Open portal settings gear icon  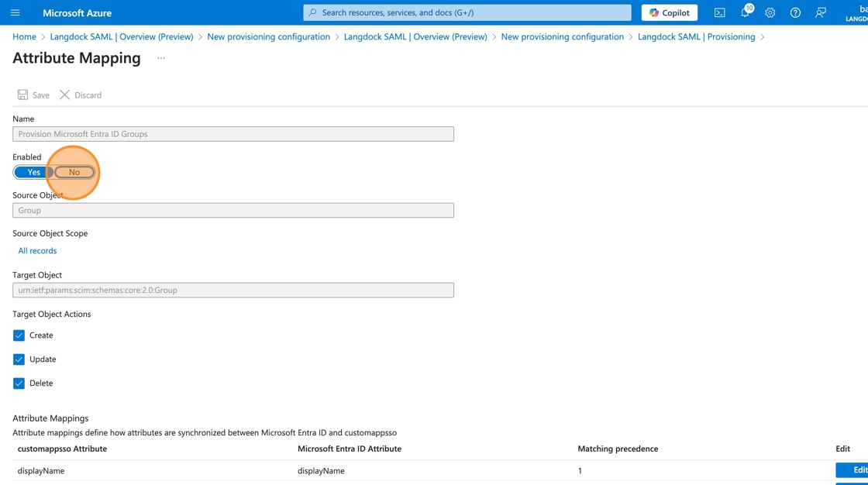point(770,12)
